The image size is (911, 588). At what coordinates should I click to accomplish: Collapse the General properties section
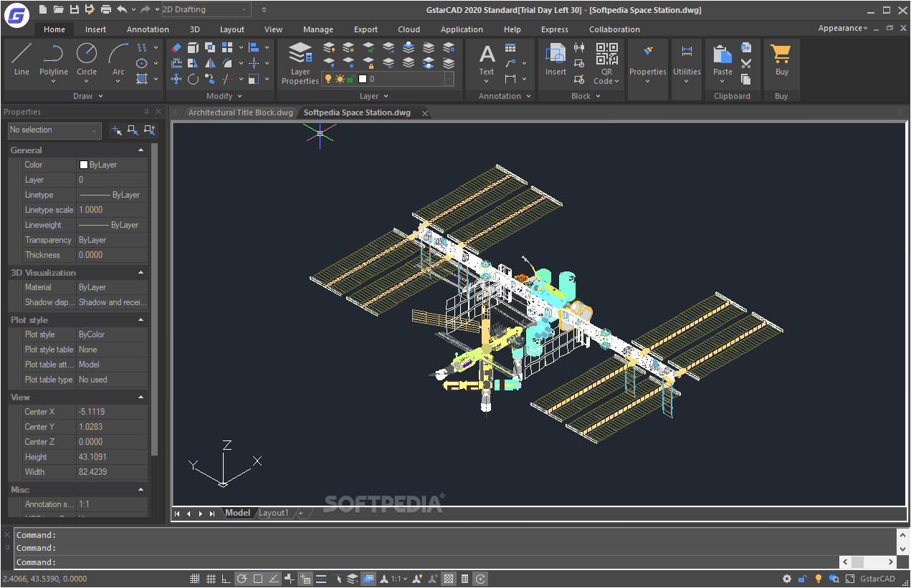pos(140,150)
